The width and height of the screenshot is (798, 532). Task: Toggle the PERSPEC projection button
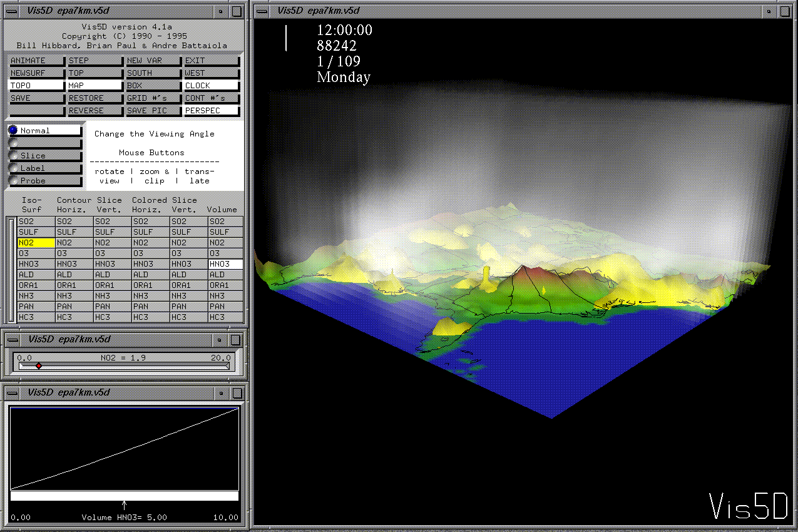pyautogui.click(x=212, y=111)
